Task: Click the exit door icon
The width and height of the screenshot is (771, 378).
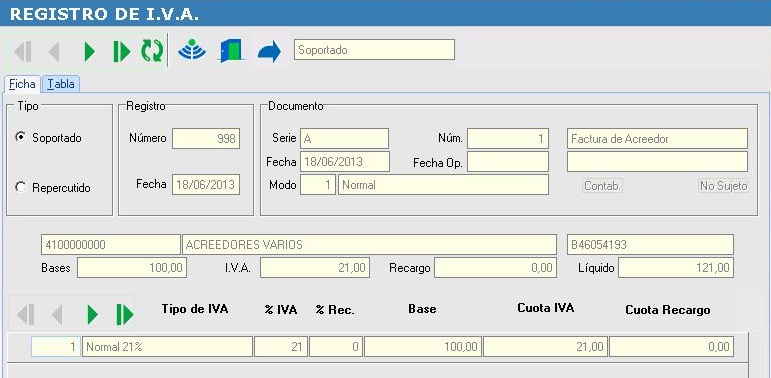Action: click(x=231, y=51)
